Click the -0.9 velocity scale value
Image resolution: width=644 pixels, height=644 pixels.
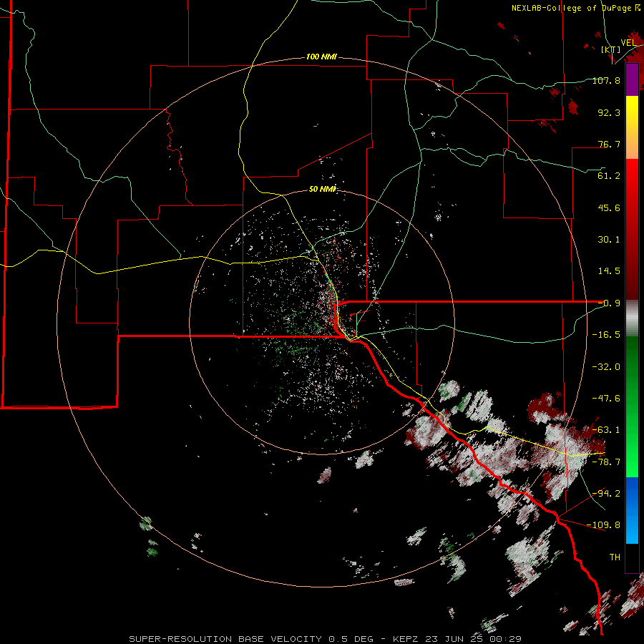click(609, 303)
